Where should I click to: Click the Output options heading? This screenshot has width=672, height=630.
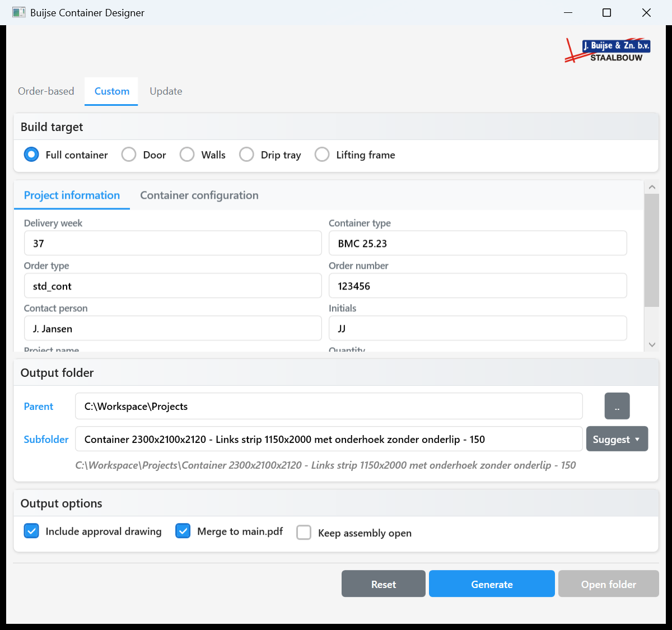point(62,503)
